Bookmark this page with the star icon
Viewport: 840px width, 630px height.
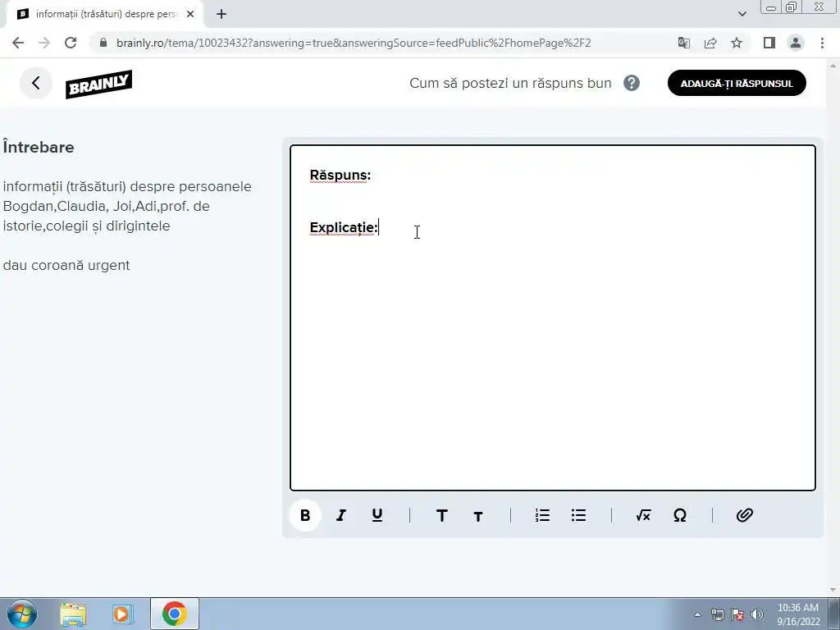pyautogui.click(x=737, y=43)
